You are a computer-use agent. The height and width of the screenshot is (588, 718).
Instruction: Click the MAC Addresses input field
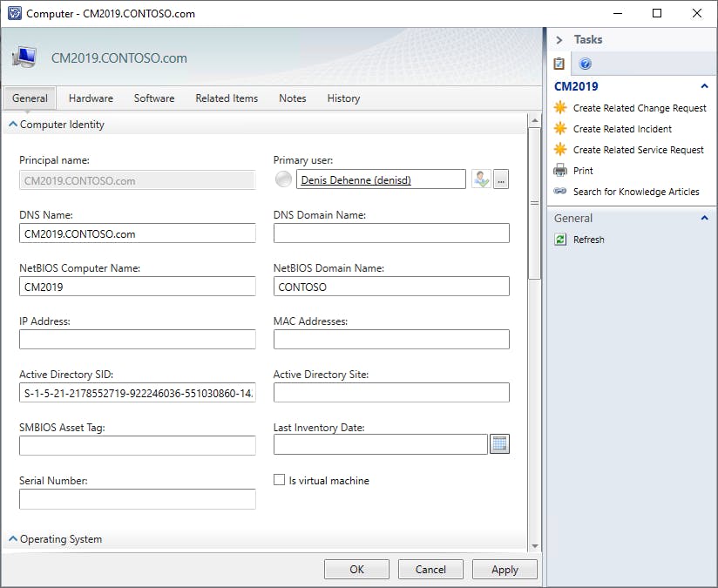click(391, 340)
